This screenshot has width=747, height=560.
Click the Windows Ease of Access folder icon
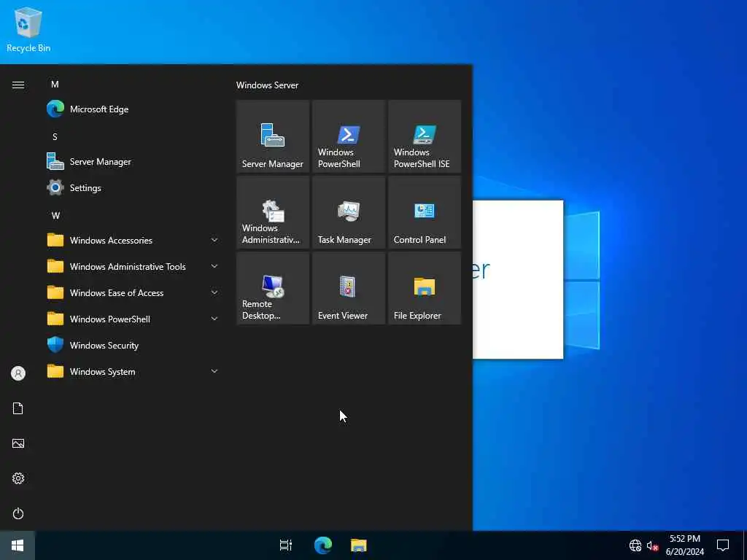(55, 292)
